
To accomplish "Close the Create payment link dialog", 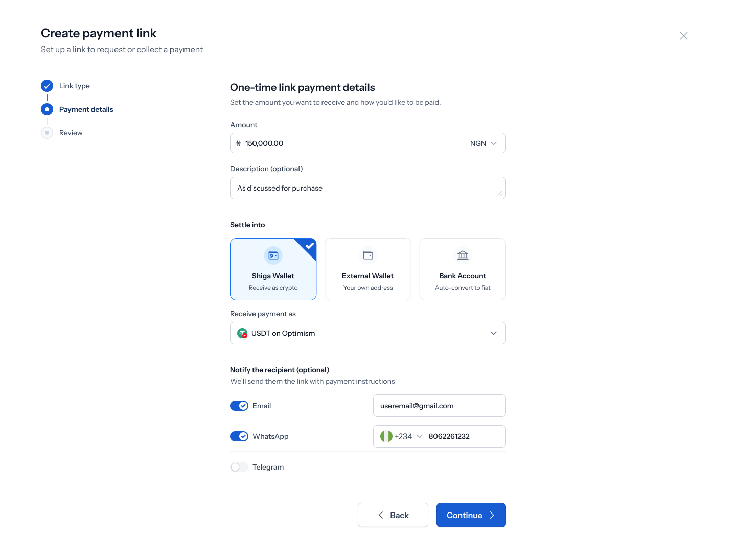I will [x=684, y=36].
